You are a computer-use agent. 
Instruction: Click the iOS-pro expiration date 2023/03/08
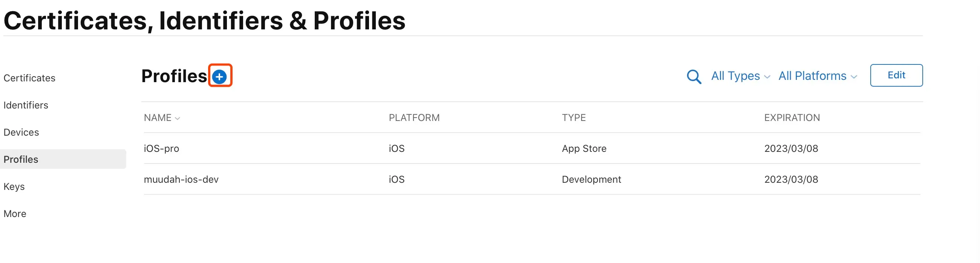point(791,148)
